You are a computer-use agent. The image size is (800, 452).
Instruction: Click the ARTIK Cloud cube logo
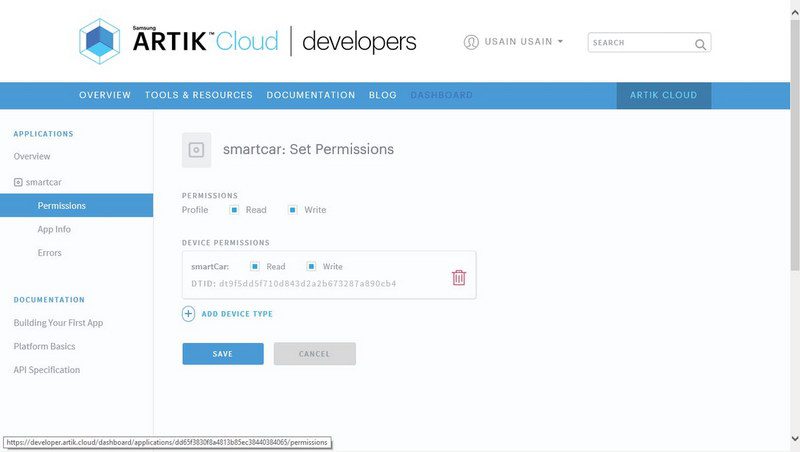click(102, 41)
